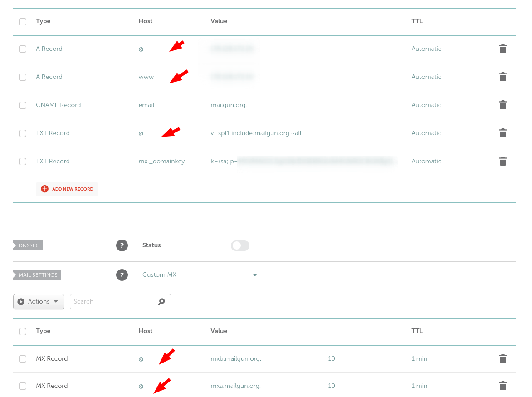Click the search magnifying glass icon
The image size is (532, 397).
click(x=162, y=301)
